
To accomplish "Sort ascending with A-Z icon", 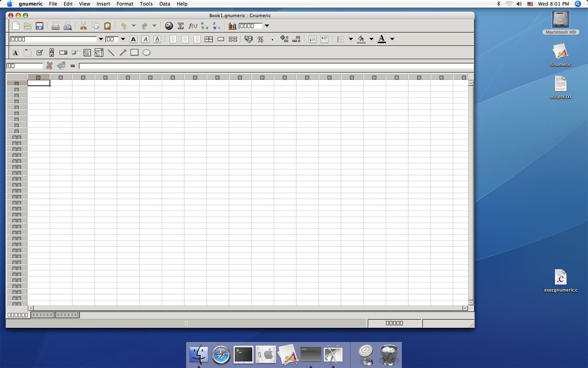I will point(205,26).
